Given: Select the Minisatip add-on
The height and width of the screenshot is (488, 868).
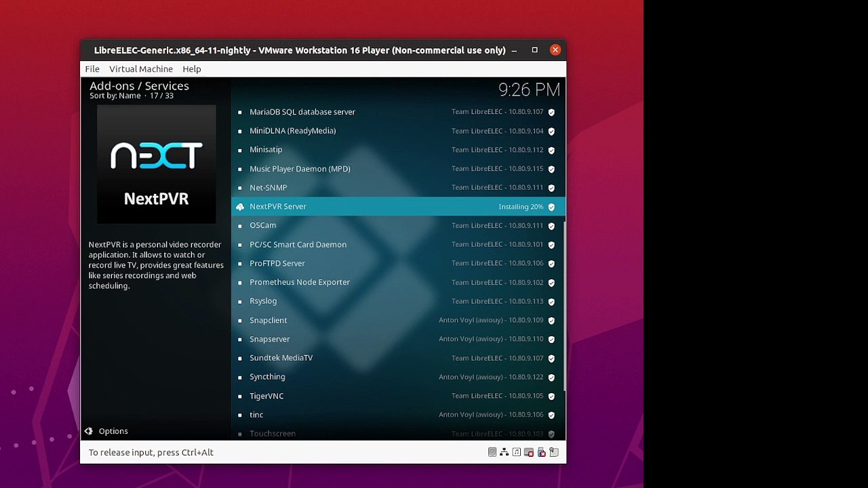Looking at the screenshot, I should click(398, 150).
